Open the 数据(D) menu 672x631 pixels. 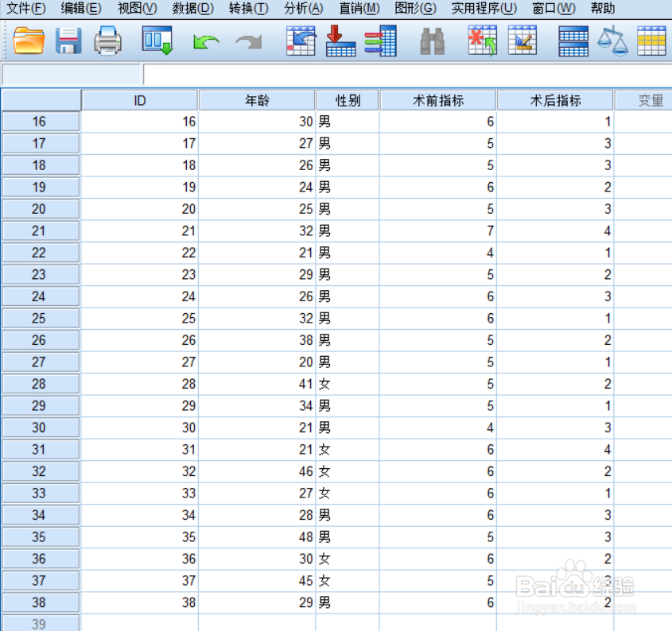pyautogui.click(x=193, y=8)
